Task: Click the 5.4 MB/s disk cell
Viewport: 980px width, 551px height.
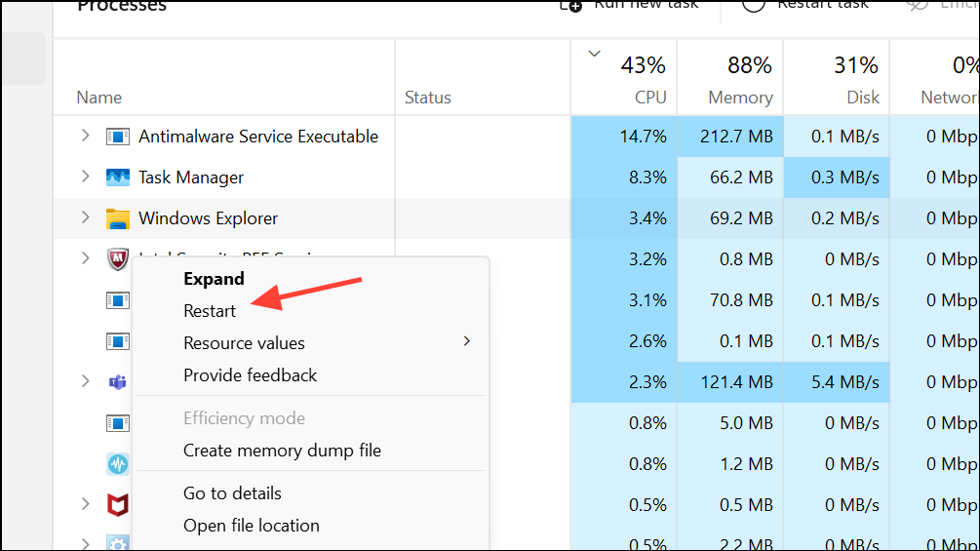Action: [837, 382]
